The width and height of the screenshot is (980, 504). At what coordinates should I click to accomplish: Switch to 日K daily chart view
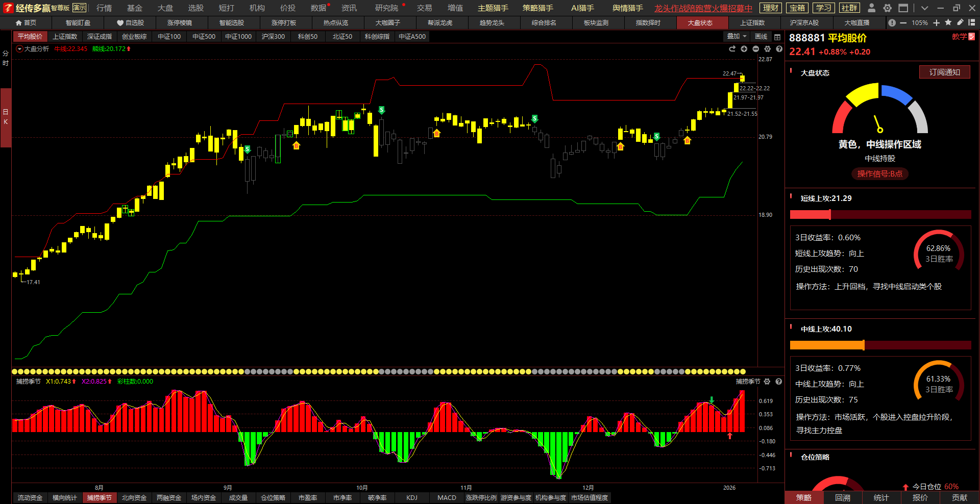6,117
